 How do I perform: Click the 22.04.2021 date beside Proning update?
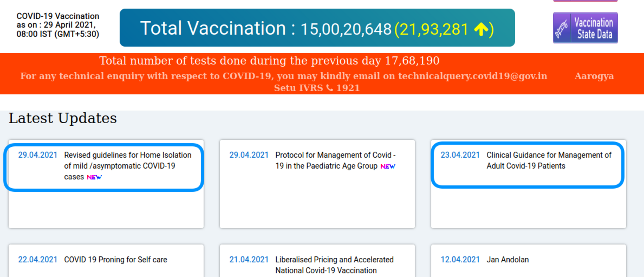tap(38, 260)
